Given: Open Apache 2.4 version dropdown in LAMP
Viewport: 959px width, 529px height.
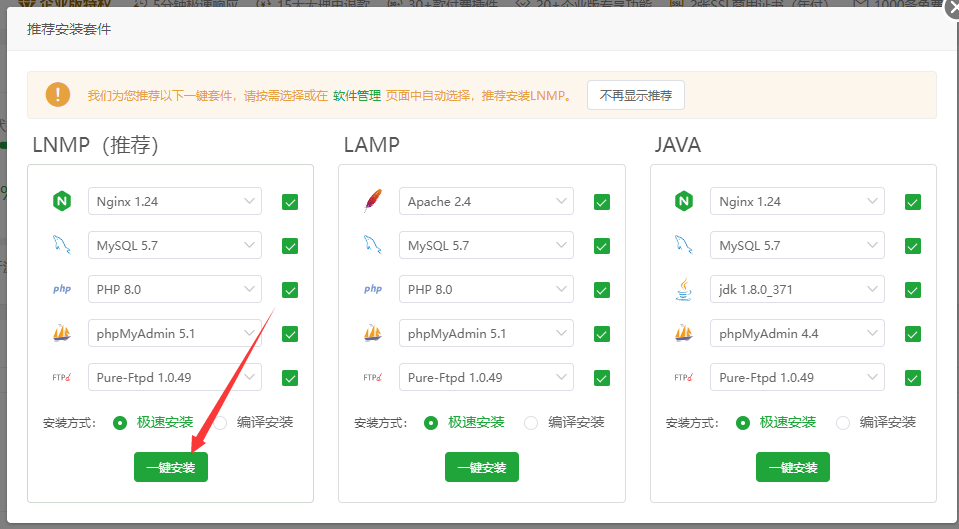Looking at the screenshot, I should click(486, 201).
